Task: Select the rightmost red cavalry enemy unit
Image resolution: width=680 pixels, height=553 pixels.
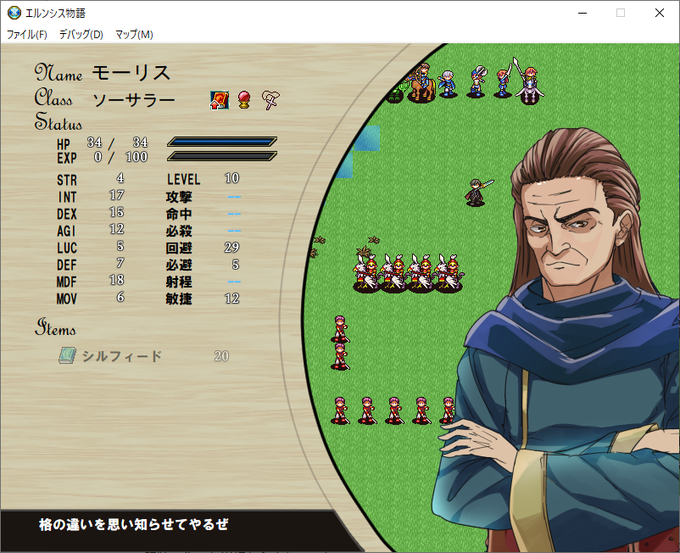Action: point(449,272)
